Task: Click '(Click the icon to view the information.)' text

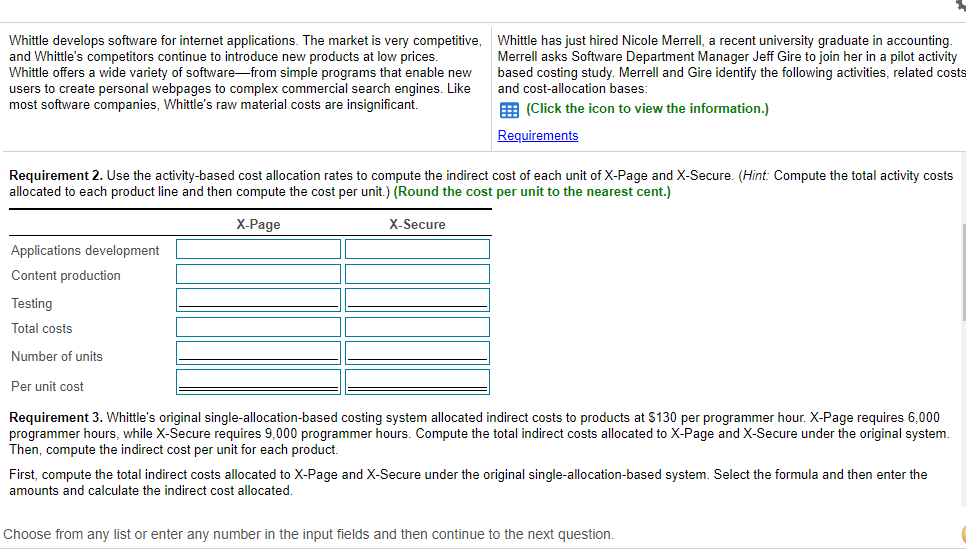Action: tap(647, 109)
